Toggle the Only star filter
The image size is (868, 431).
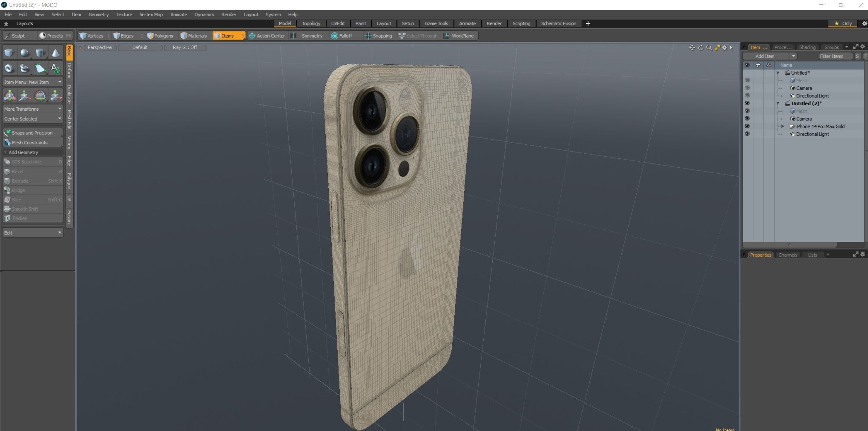tap(843, 23)
